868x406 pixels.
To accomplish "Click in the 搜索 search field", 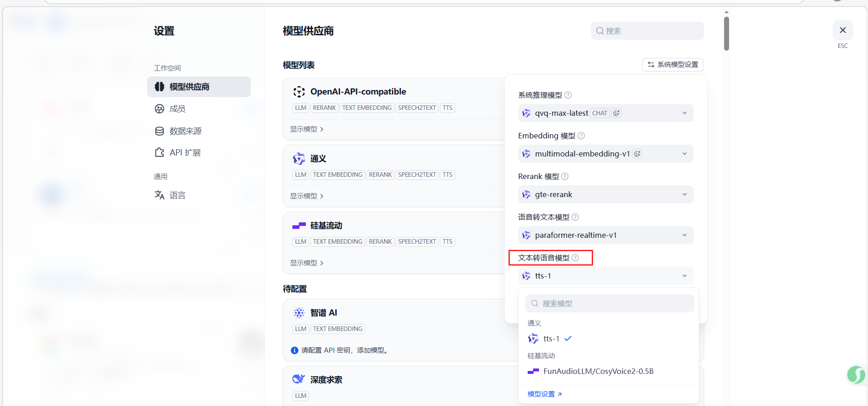I will (647, 31).
